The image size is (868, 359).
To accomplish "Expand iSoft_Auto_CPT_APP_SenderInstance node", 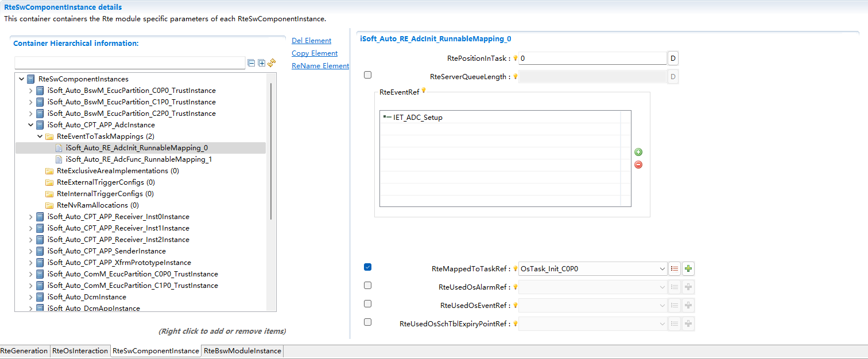I will click(x=31, y=251).
